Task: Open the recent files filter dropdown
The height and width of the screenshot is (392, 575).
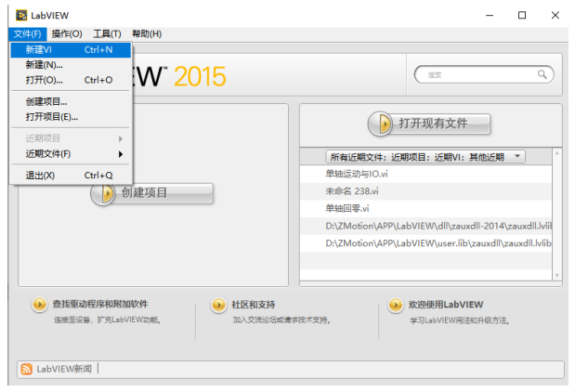Action: tap(425, 157)
